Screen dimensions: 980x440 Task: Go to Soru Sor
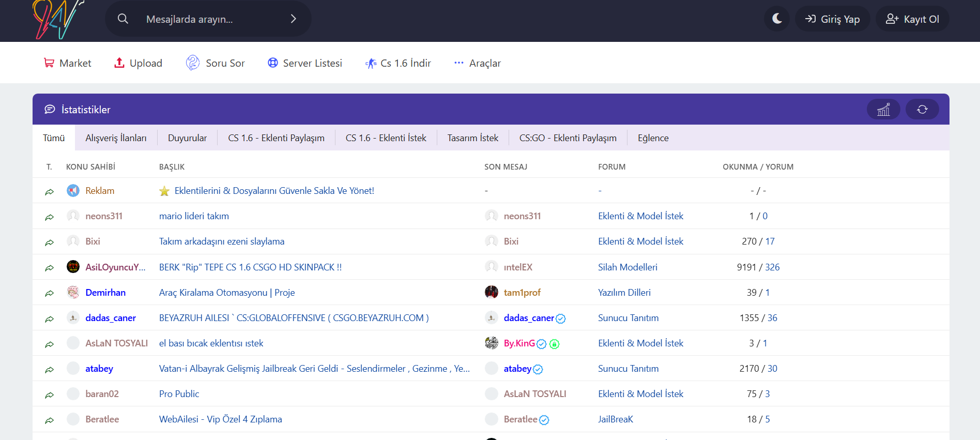coord(216,63)
